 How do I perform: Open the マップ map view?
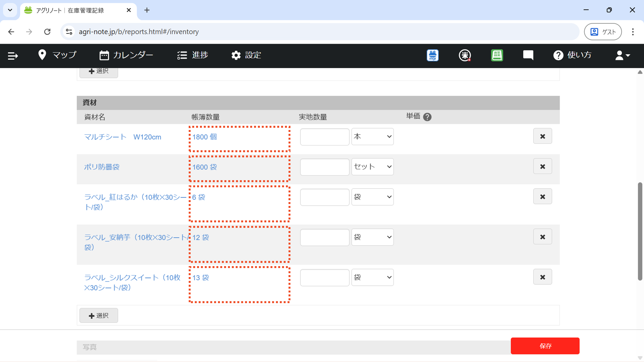tap(57, 55)
